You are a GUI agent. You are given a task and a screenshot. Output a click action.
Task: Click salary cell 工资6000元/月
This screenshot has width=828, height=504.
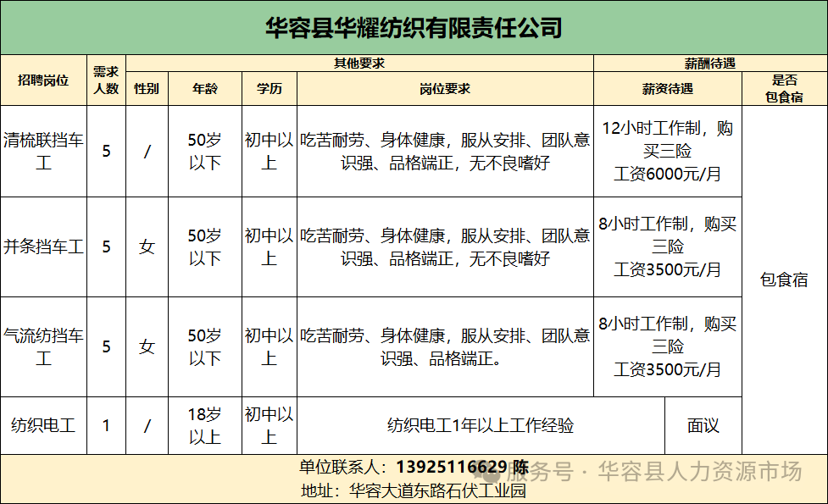tap(668, 152)
